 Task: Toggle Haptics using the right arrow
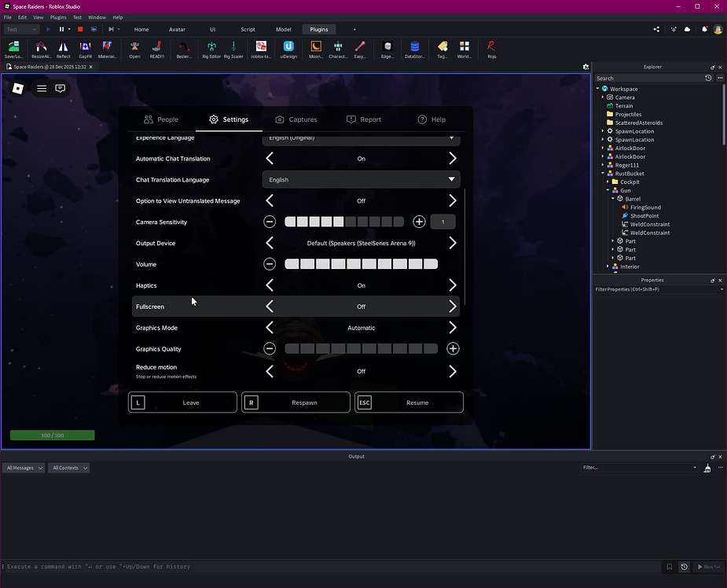tap(453, 285)
